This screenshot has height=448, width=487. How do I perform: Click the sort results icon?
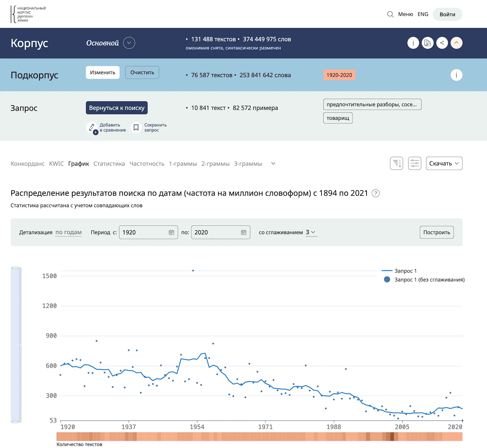click(396, 163)
